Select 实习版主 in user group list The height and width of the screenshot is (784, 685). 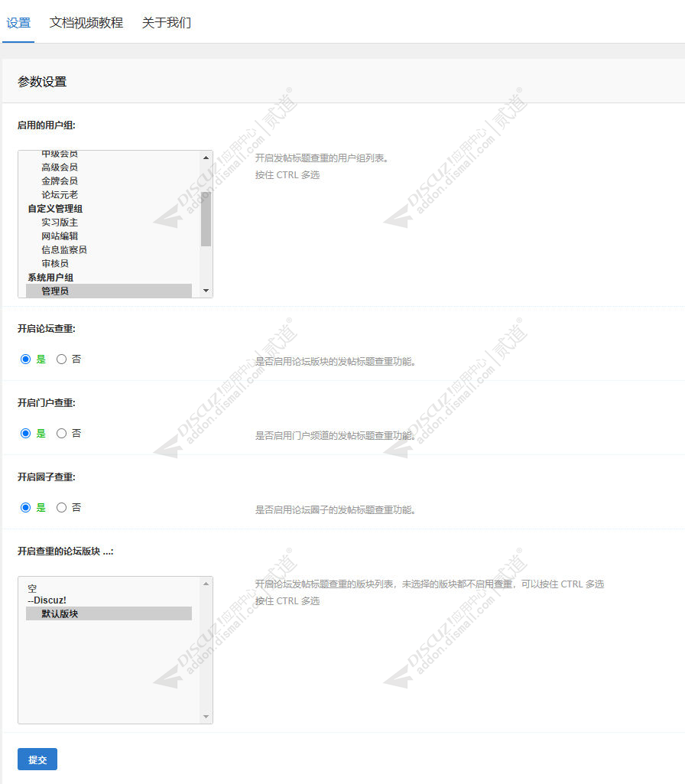pyautogui.click(x=109, y=222)
